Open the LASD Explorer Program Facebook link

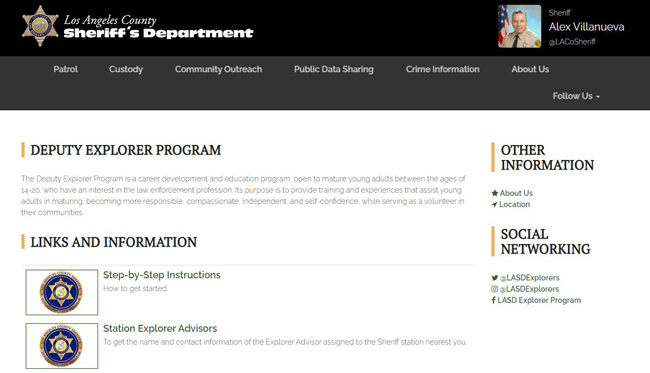[x=539, y=300]
